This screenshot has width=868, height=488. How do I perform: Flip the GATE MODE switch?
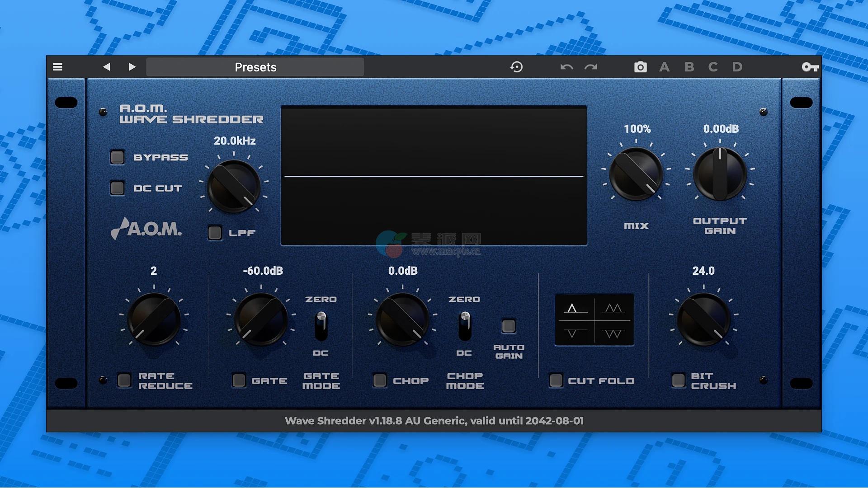coord(321,325)
